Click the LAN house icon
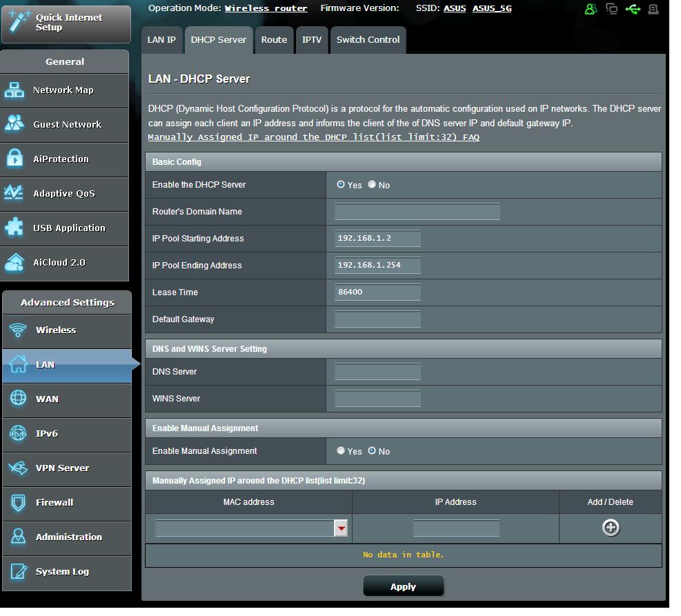681x616 pixels. click(18, 366)
